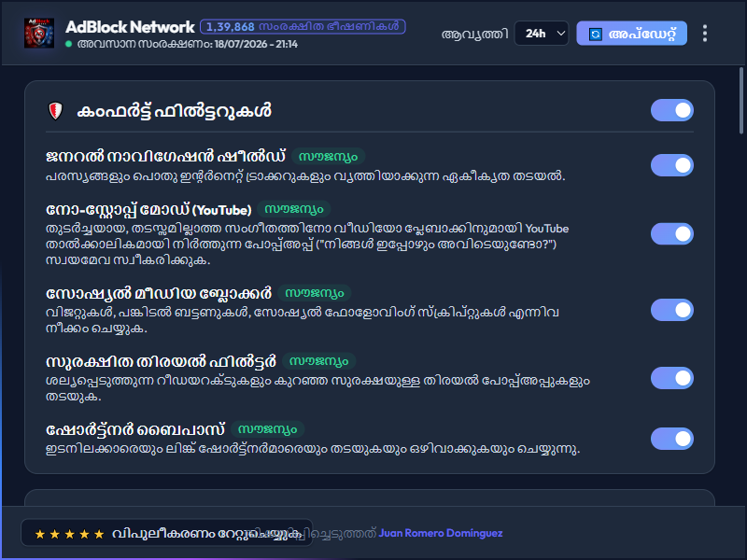Click the refresh icon inside the അപ്ഡേറ്റ് button

[595, 35]
